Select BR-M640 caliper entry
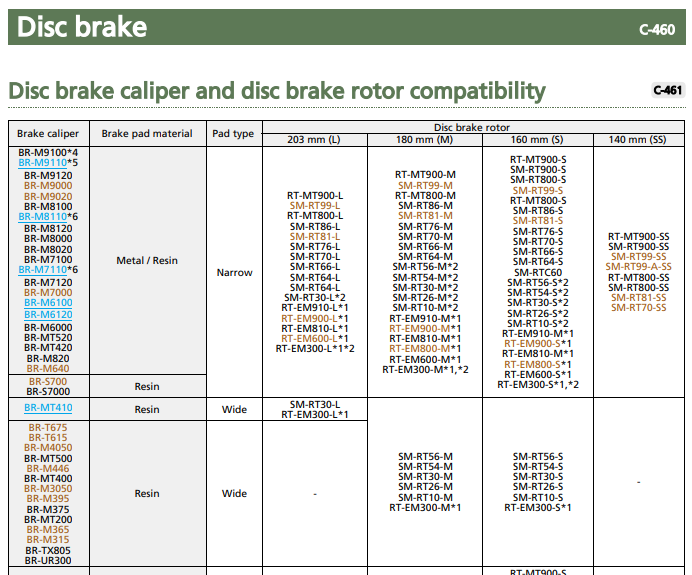 tap(48, 368)
